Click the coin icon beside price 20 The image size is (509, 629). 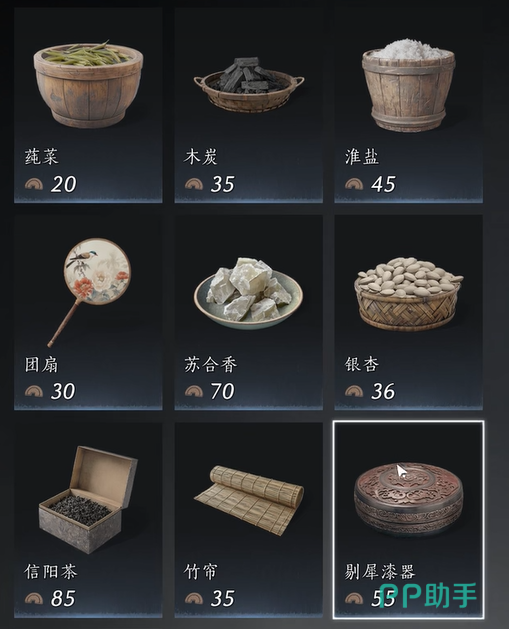(34, 184)
